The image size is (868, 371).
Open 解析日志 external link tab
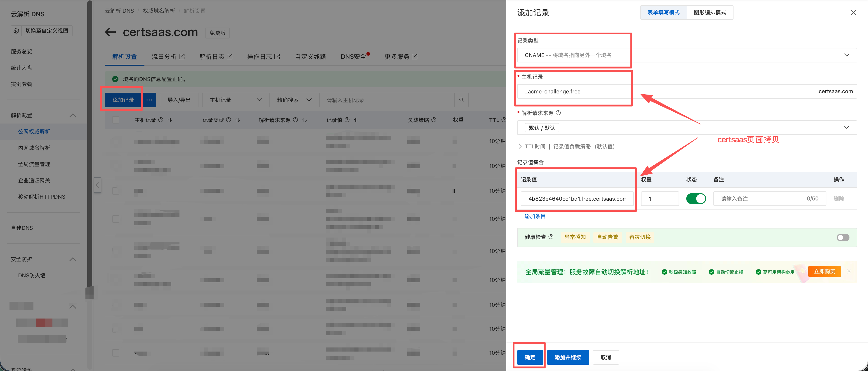pyautogui.click(x=216, y=57)
